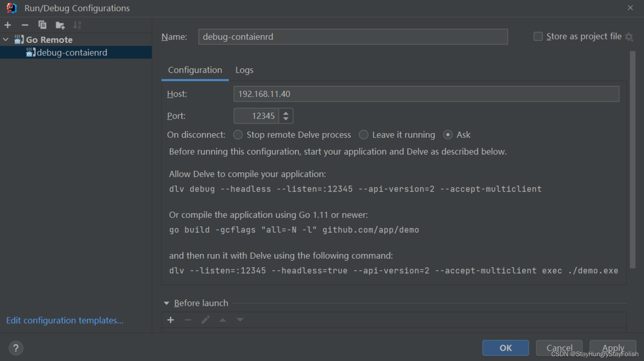This screenshot has height=361, width=644.
Task: Close the Run/Debug Configurations dialog
Action: point(630,8)
